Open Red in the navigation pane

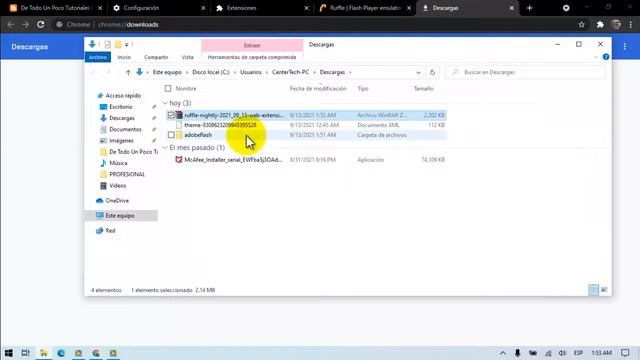click(x=110, y=231)
